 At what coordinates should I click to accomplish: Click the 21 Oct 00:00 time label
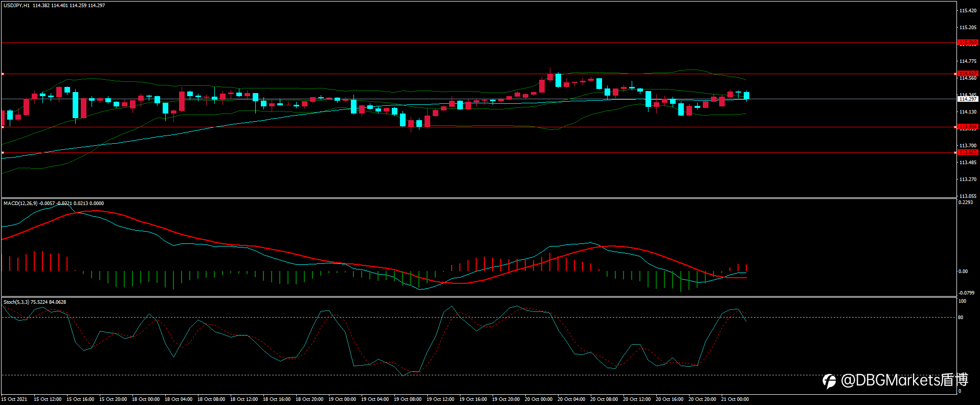(735, 399)
